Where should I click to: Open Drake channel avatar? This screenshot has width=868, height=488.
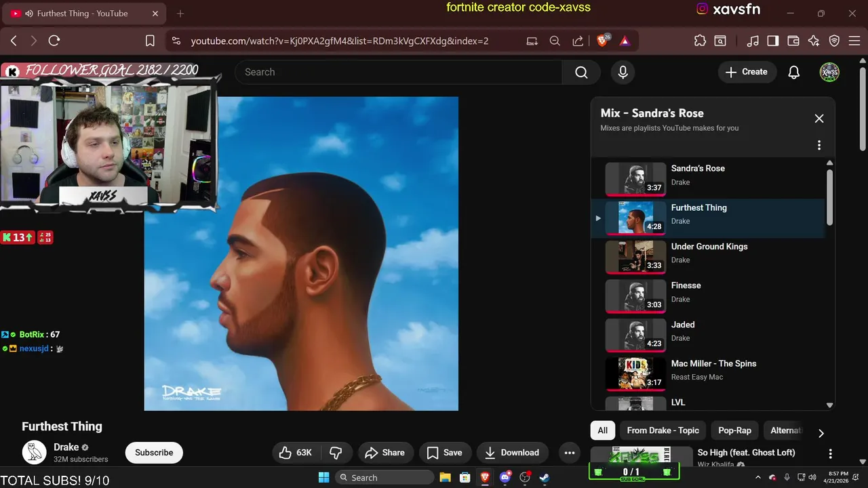(x=34, y=452)
